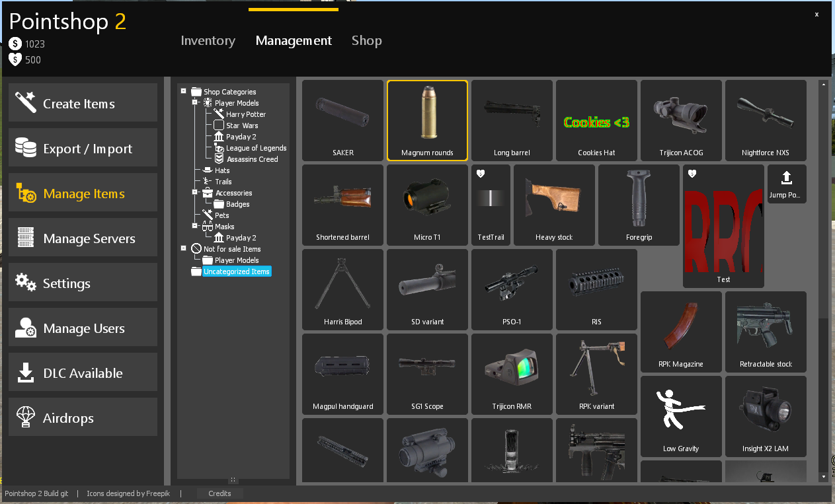Click the Manage Items folder-gear icon
Viewport: 835px width, 504px height.
click(26, 193)
